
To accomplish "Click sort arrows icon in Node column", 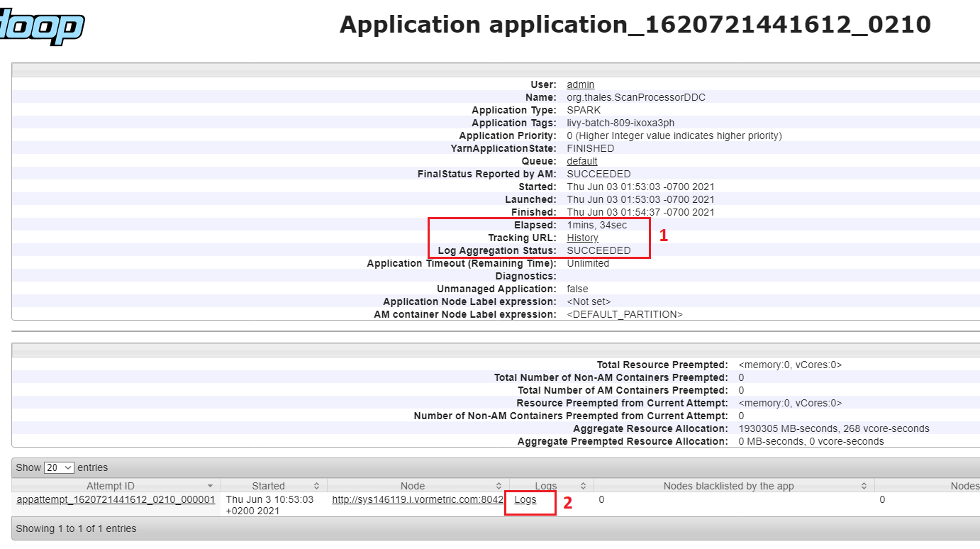I will pyautogui.click(x=499, y=486).
